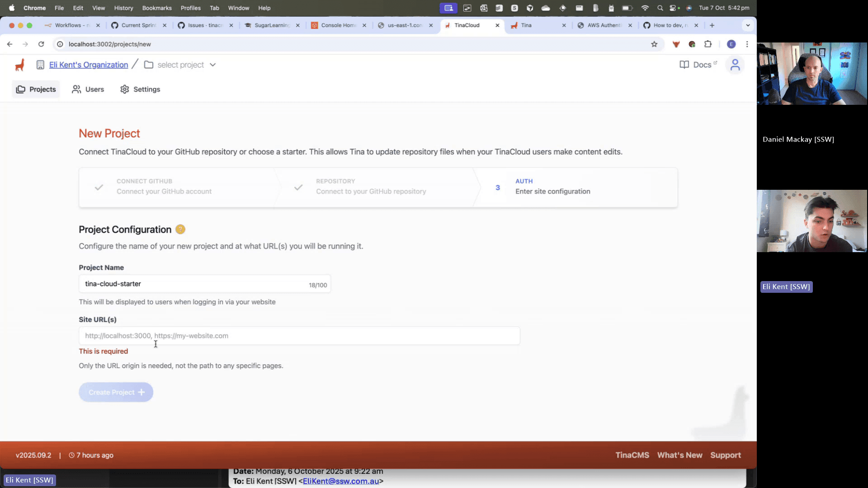Click the Connect GitHub step
Screen dimensions: 868x488
pyautogui.click(x=164, y=187)
